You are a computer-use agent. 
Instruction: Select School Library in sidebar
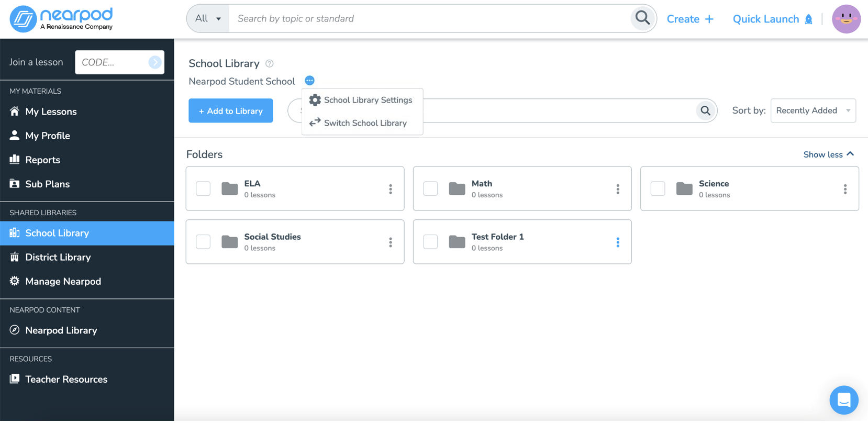(x=87, y=233)
